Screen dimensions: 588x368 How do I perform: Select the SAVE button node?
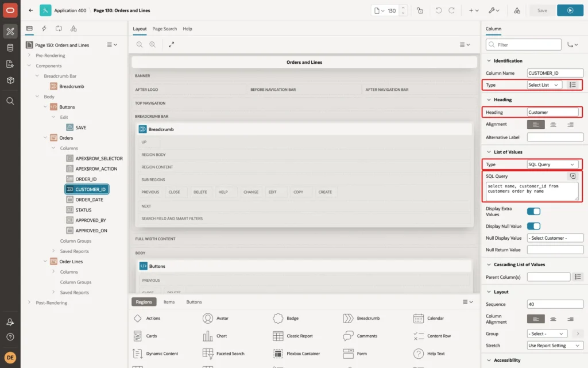80,127
